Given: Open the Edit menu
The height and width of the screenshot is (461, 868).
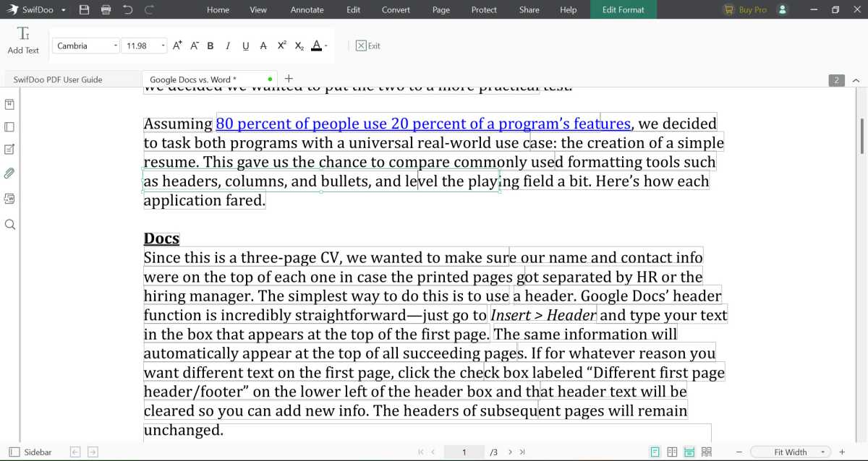Looking at the screenshot, I should point(353,10).
